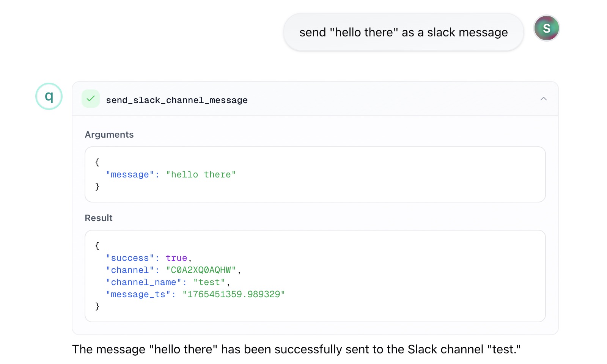Click the "hello there" argument value
Image resolution: width=607 pixels, height=364 pixels.
point(201,175)
